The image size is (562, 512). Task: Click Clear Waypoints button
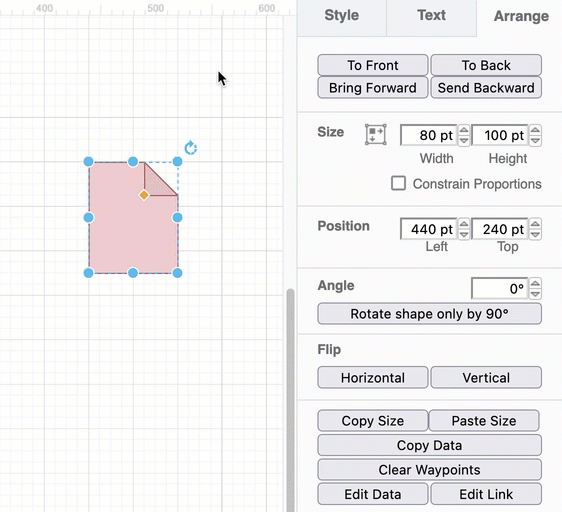[429, 469]
